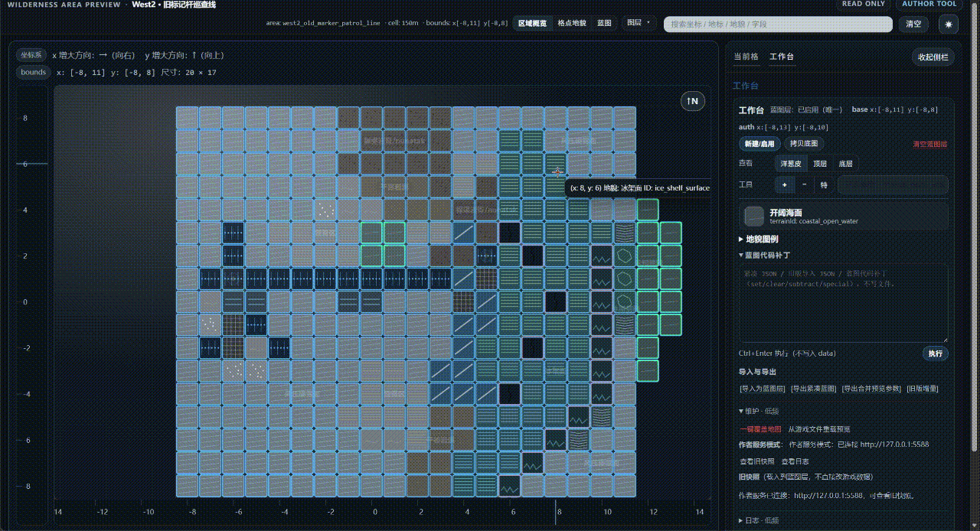Click the zigzag tile at x 8, y -6
Image resolution: width=980 pixels, height=531 pixels.
(x=555, y=439)
